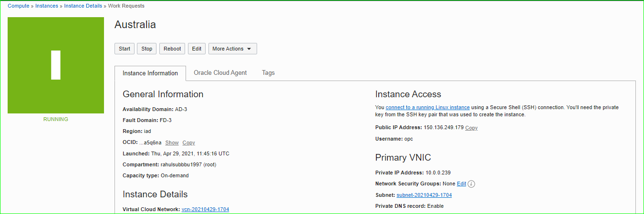Show the full OCID value

click(x=172, y=143)
